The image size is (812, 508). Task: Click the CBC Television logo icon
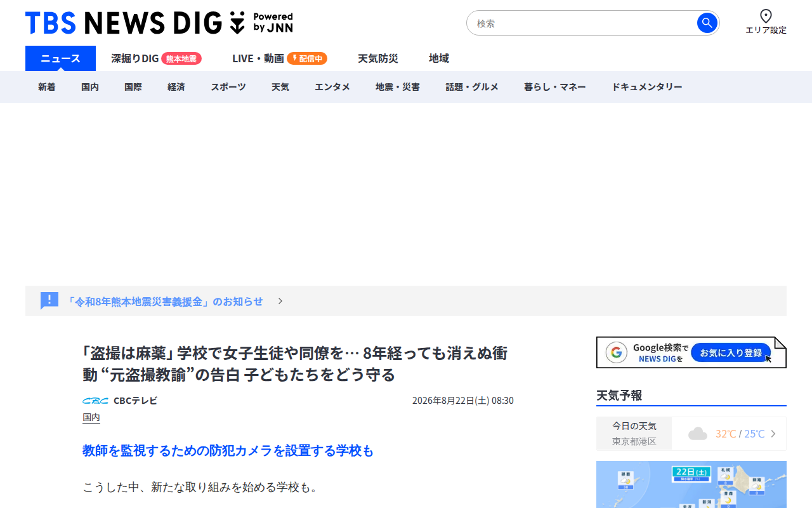pos(95,401)
